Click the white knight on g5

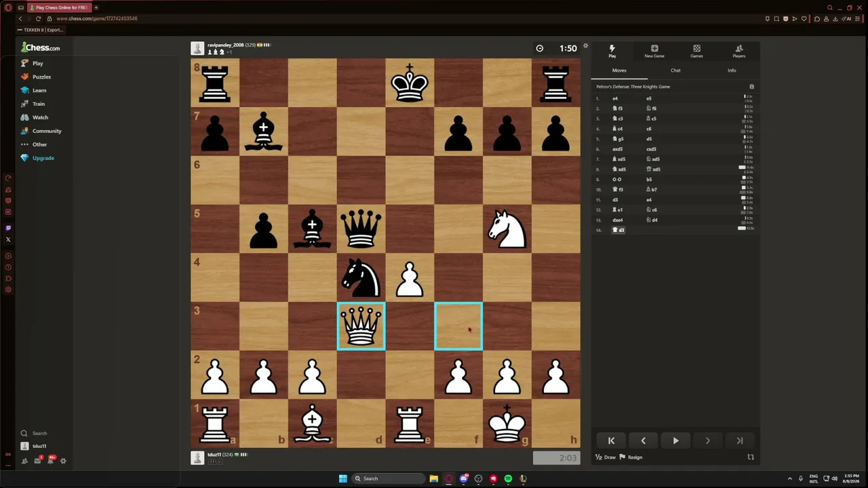[x=507, y=228]
